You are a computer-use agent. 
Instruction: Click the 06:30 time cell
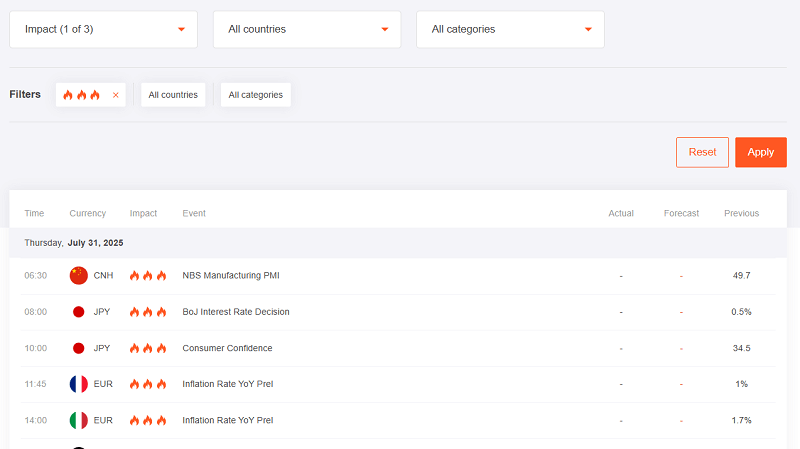(36, 276)
